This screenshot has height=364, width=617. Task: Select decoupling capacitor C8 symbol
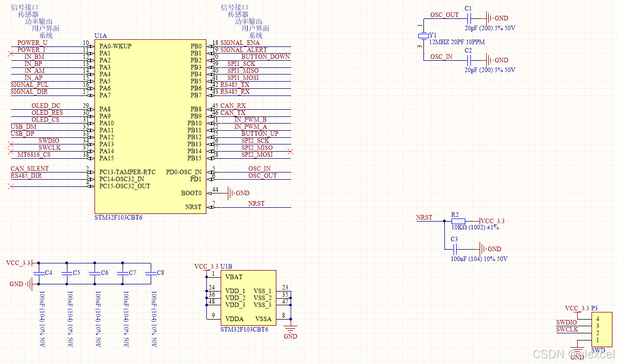(x=151, y=273)
